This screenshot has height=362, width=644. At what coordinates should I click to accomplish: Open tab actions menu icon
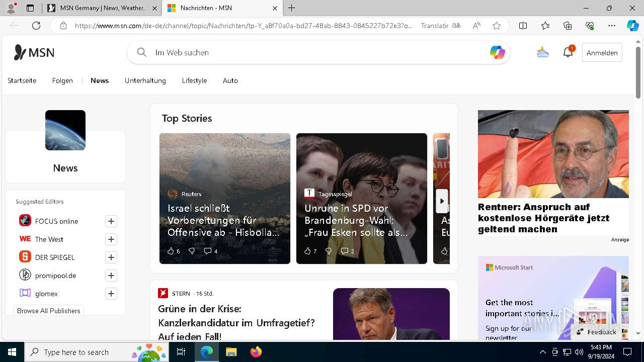(30, 8)
